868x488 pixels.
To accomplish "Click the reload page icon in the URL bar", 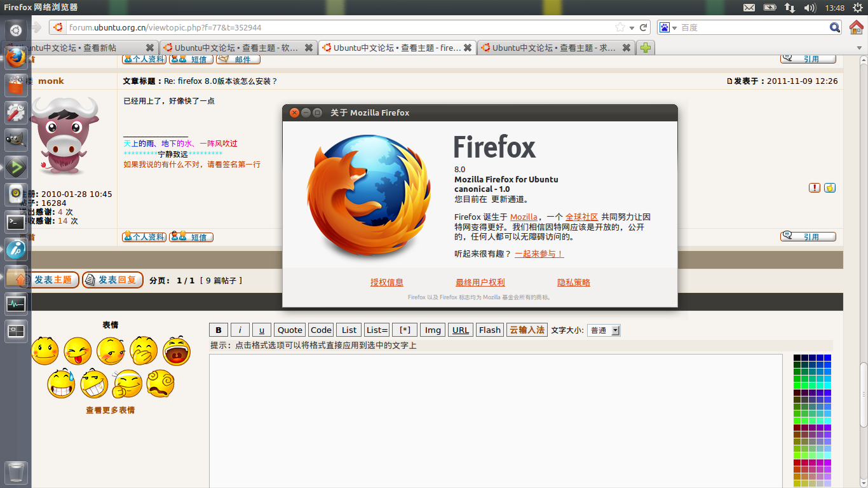I will pos(644,27).
